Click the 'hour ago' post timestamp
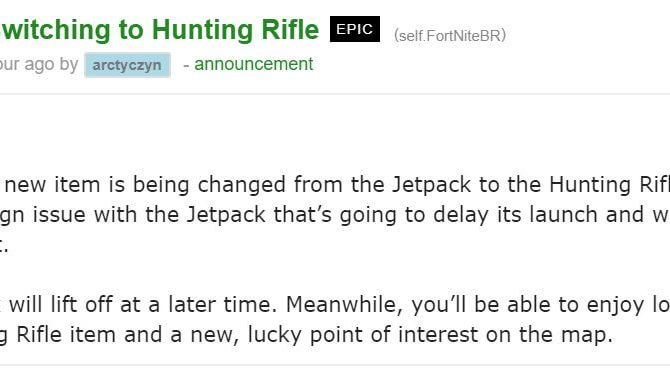Viewport: 670px width, 373px height. click(x=27, y=65)
